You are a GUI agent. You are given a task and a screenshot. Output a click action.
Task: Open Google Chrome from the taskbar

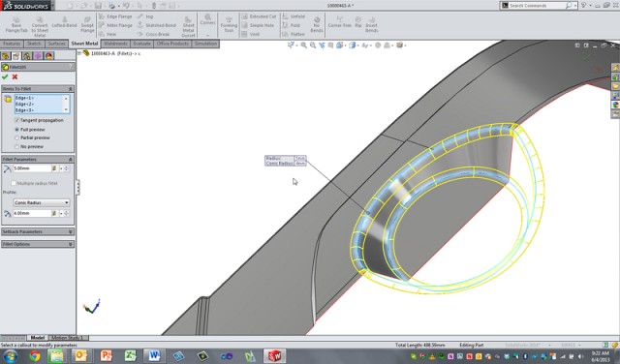click(x=35, y=355)
